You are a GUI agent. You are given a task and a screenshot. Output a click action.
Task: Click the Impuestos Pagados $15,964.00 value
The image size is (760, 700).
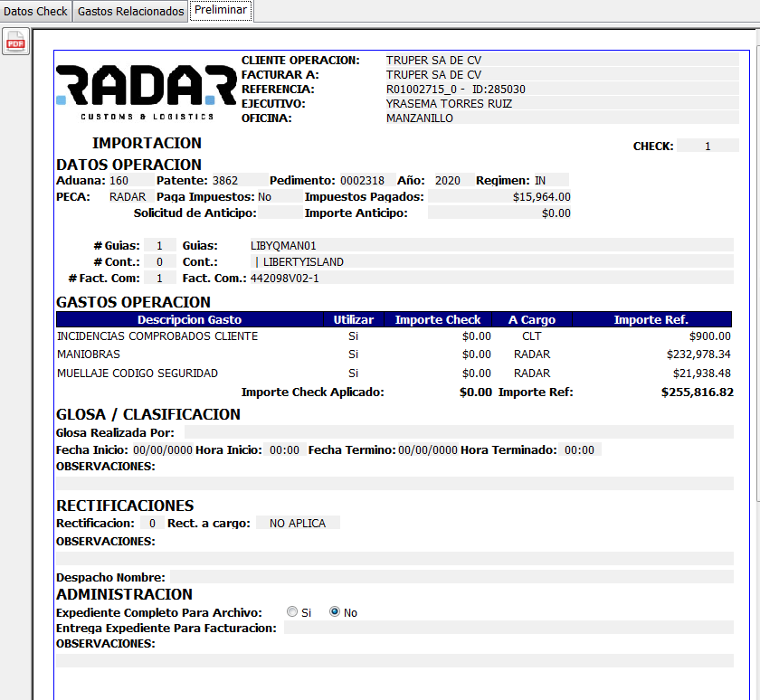[499, 196]
